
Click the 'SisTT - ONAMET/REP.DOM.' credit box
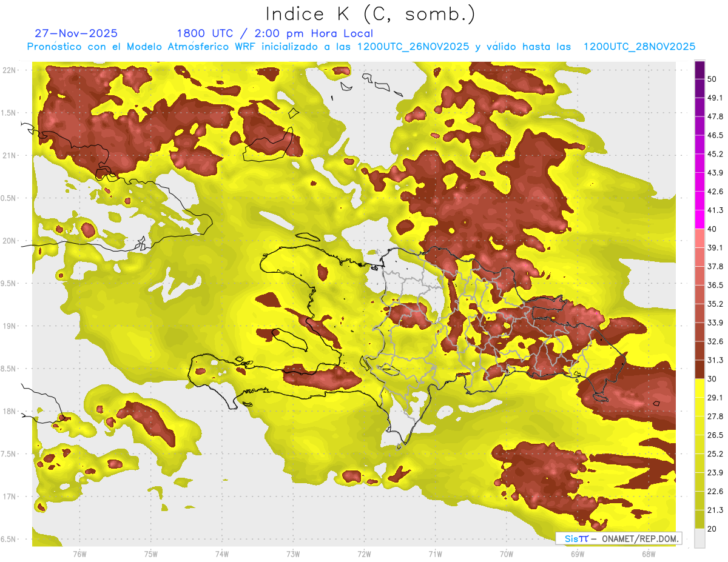pos(618,538)
